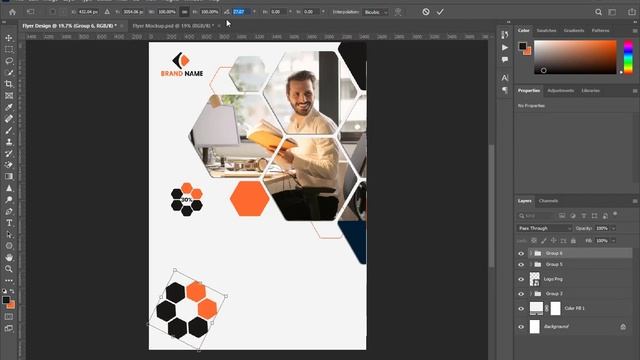This screenshot has width=640, height=360.
Task: Click the foreground color swatch in toolbar
Action: 6,300
